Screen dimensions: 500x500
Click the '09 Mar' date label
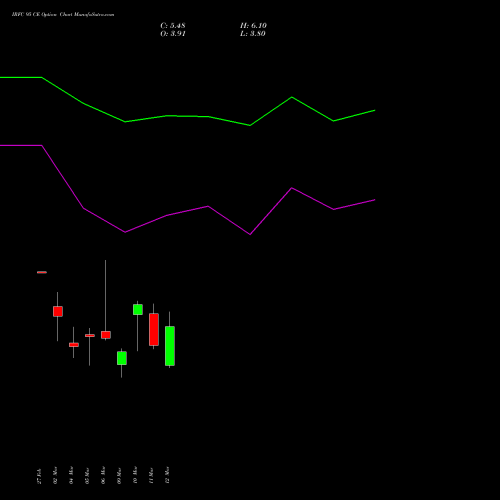(119, 476)
